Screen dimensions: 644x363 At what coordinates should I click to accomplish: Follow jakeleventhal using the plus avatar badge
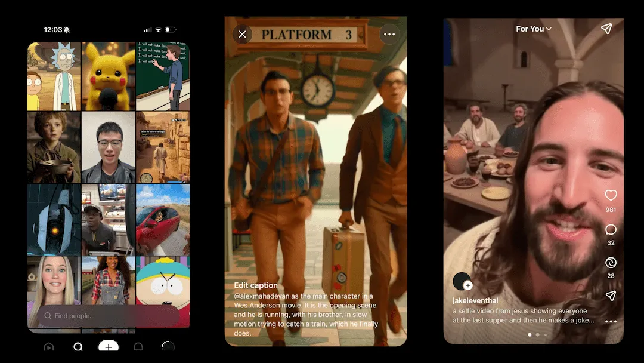click(x=467, y=285)
